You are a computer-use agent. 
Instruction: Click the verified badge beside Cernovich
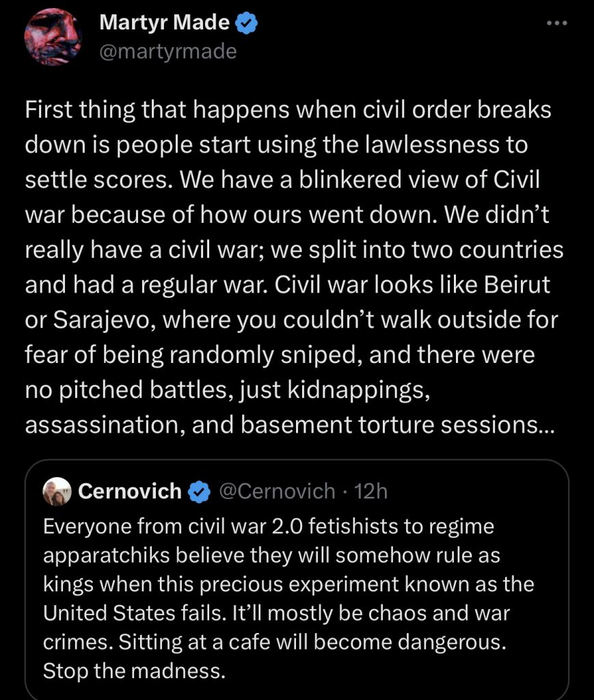tap(199, 492)
